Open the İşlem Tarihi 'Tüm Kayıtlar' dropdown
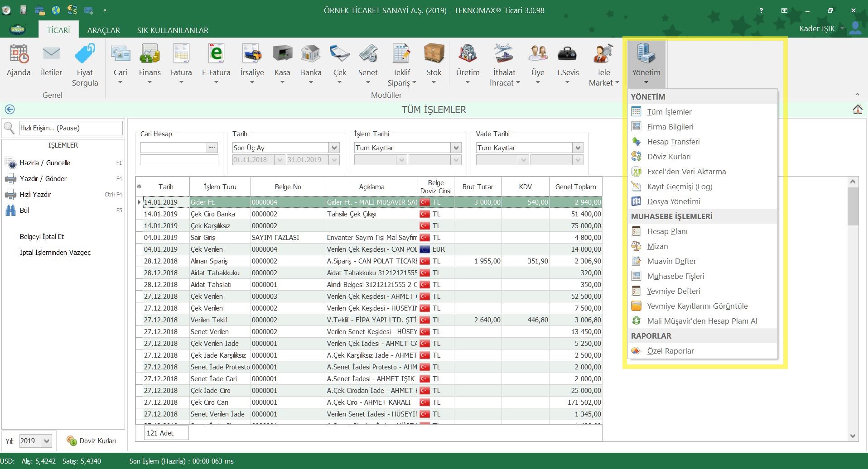868x469 pixels. tap(456, 148)
